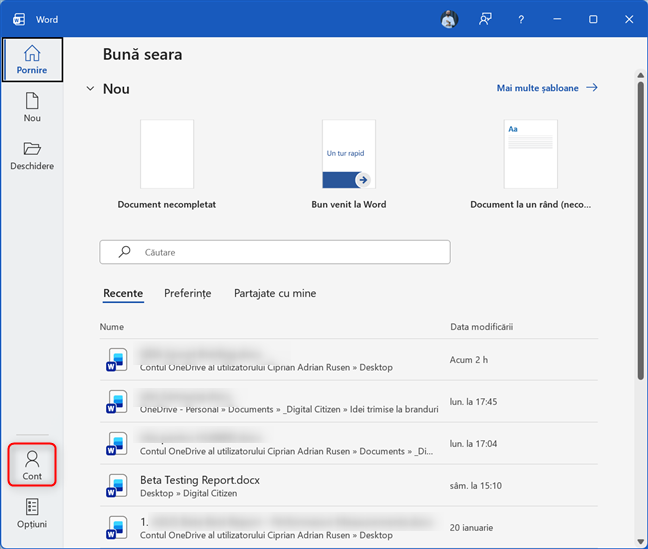The width and height of the screenshot is (648, 549).
Task: Open the Pornire home sidebar item
Action: 32,59
